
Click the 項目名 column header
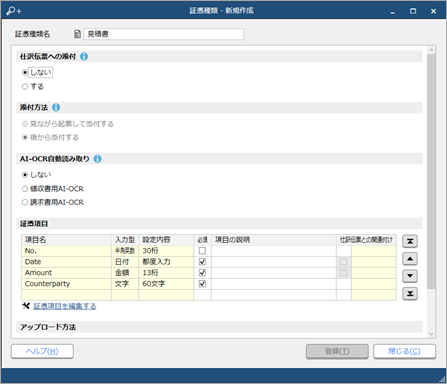[66, 240]
